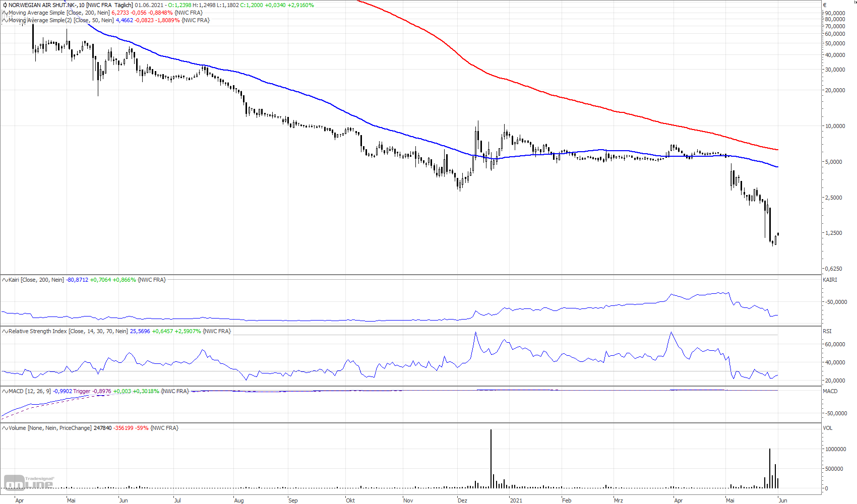The image size is (857, 504).
Task: Click the date 01.06.2021 in the header
Action: [x=149, y=5]
